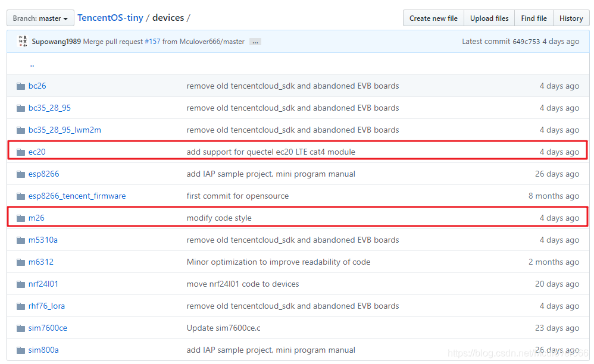Click the '23 days ago' timestamp

[x=557, y=328]
